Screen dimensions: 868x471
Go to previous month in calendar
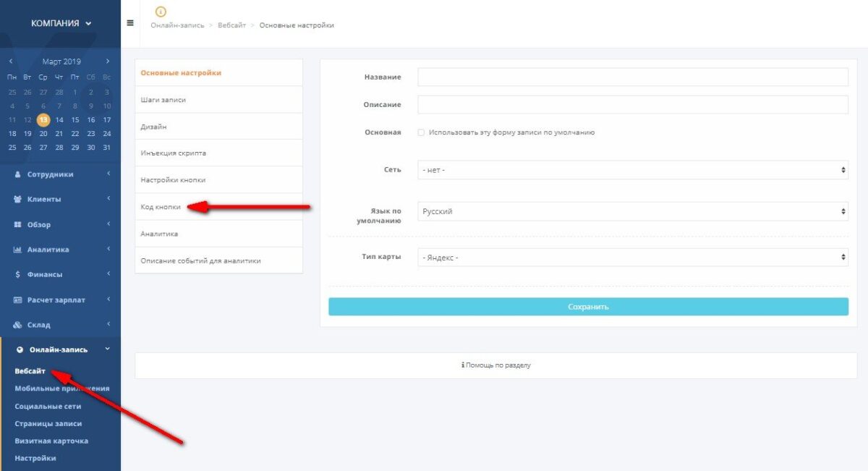[x=11, y=61]
